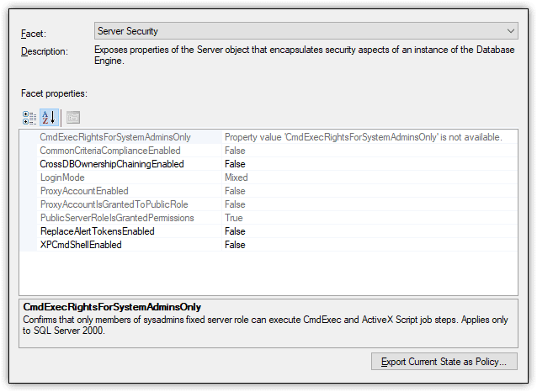Select the ProxyAccountIsGrantedToPublicRole property

pyautogui.click(x=114, y=204)
